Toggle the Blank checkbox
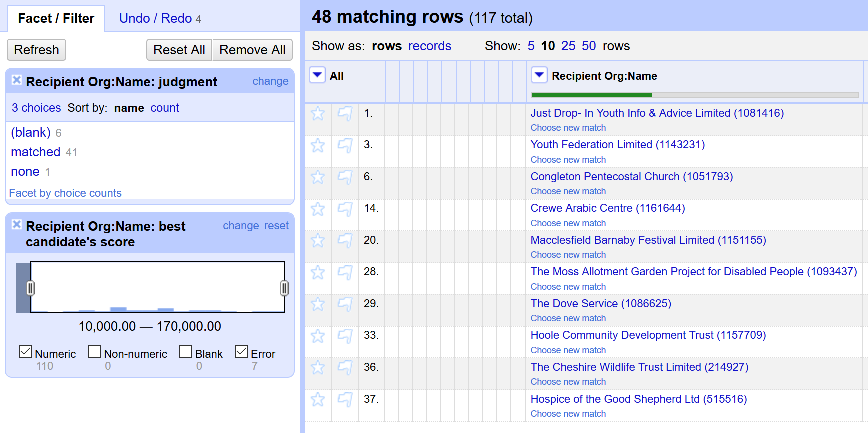 point(186,352)
